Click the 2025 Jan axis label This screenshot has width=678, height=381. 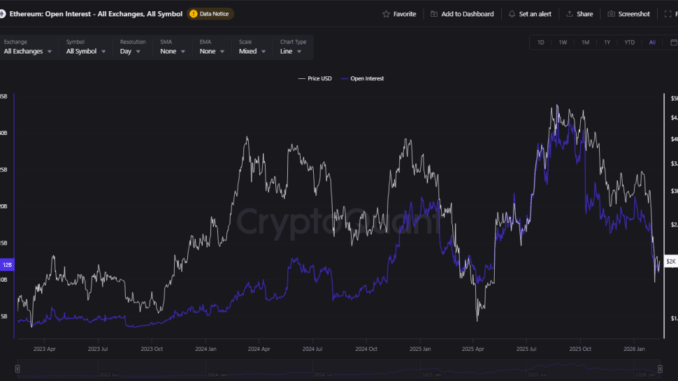[420, 349]
